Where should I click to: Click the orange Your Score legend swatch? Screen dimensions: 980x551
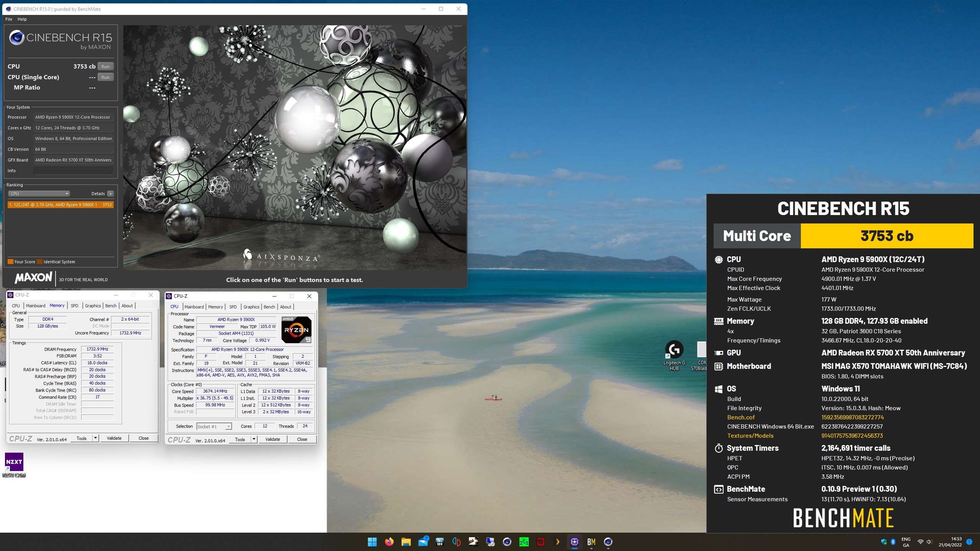[11, 262]
